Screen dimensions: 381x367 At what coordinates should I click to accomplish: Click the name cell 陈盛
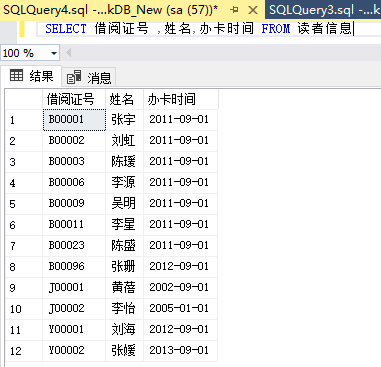pyautogui.click(x=124, y=246)
